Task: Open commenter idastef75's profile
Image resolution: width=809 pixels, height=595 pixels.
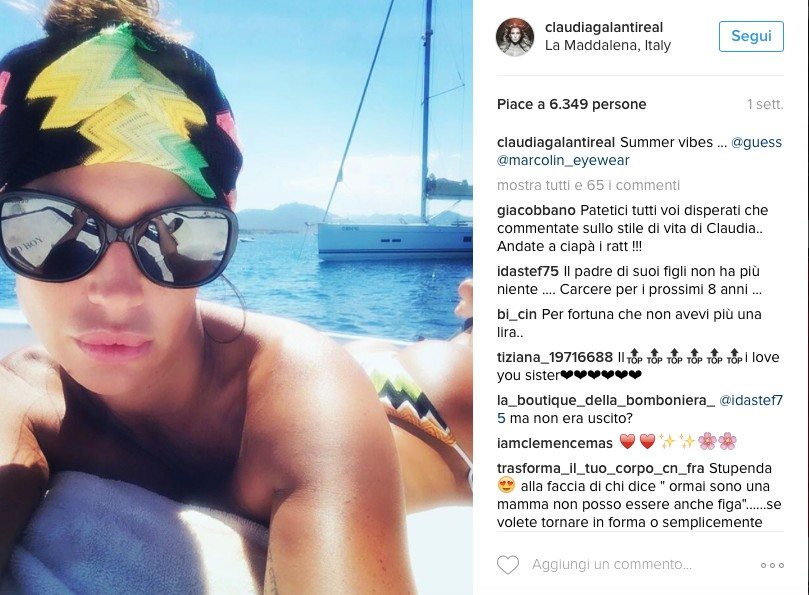Action: point(528,271)
